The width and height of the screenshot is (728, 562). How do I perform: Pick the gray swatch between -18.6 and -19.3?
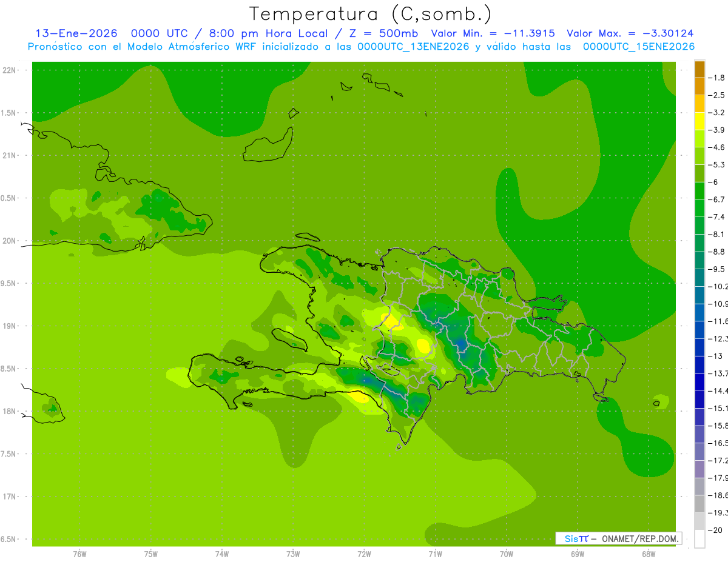[699, 503]
